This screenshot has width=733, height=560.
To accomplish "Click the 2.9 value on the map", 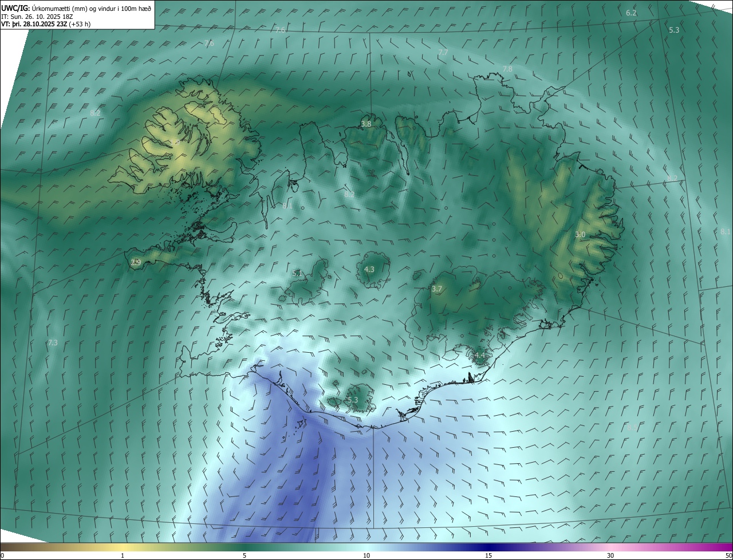I will [136, 263].
